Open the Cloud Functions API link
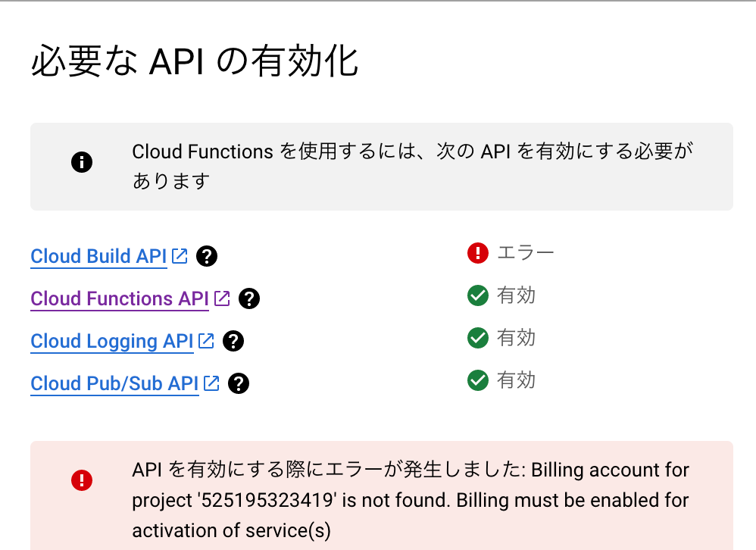This screenshot has width=756, height=550. click(x=119, y=299)
